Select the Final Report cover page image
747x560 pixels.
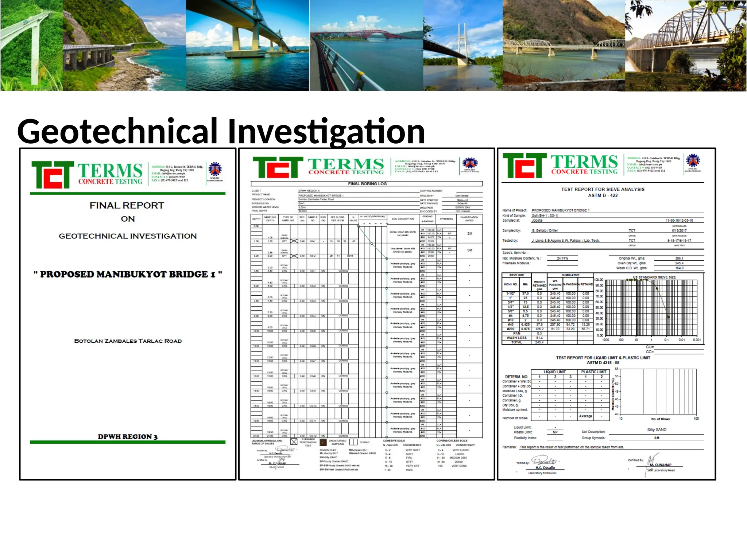(128, 314)
